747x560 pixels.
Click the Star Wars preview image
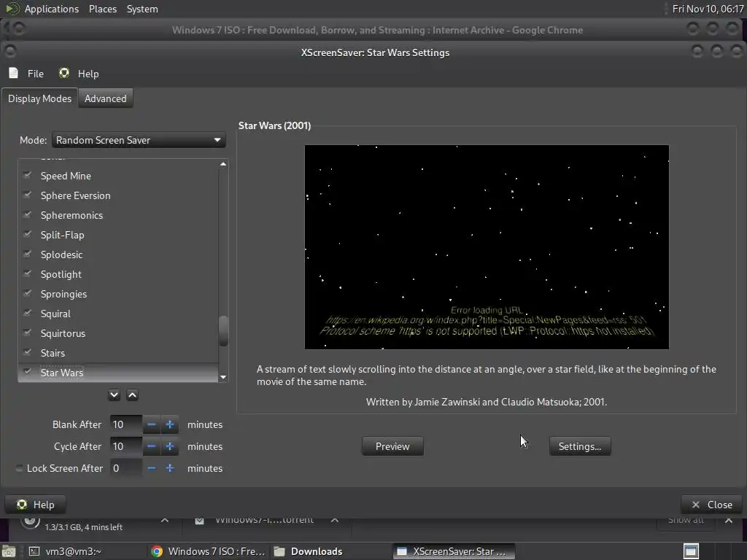[487, 247]
